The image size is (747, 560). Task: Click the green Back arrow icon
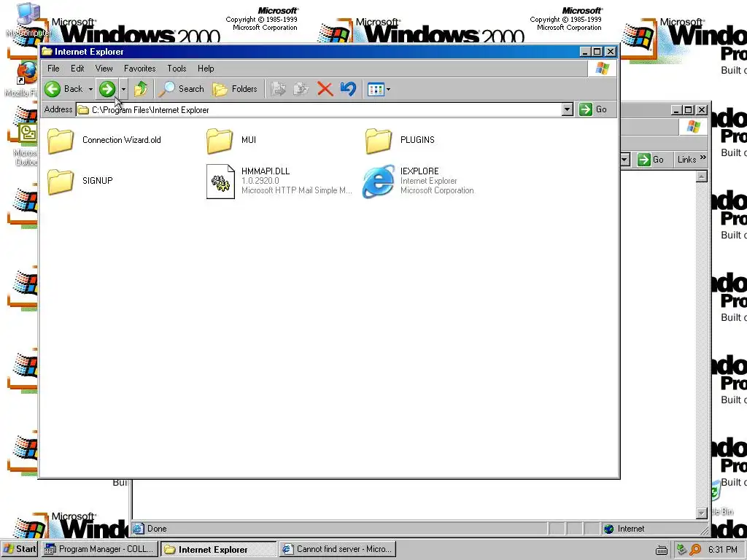click(x=53, y=88)
